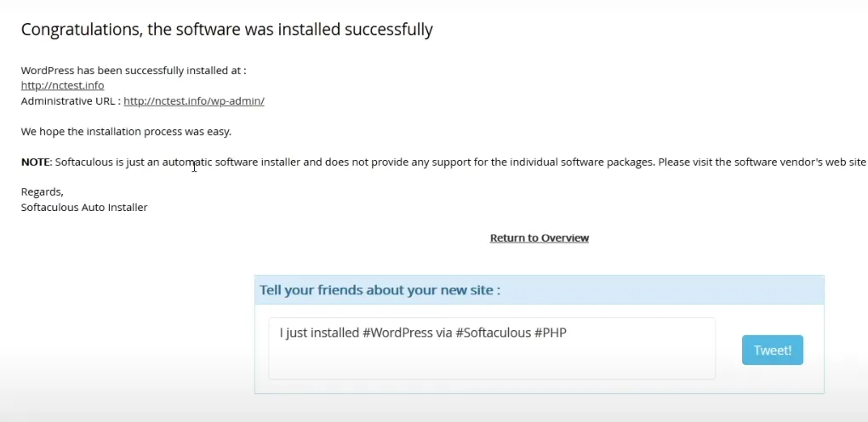Open the http://nctest.info site link
868x422 pixels.
pyautogui.click(x=63, y=86)
